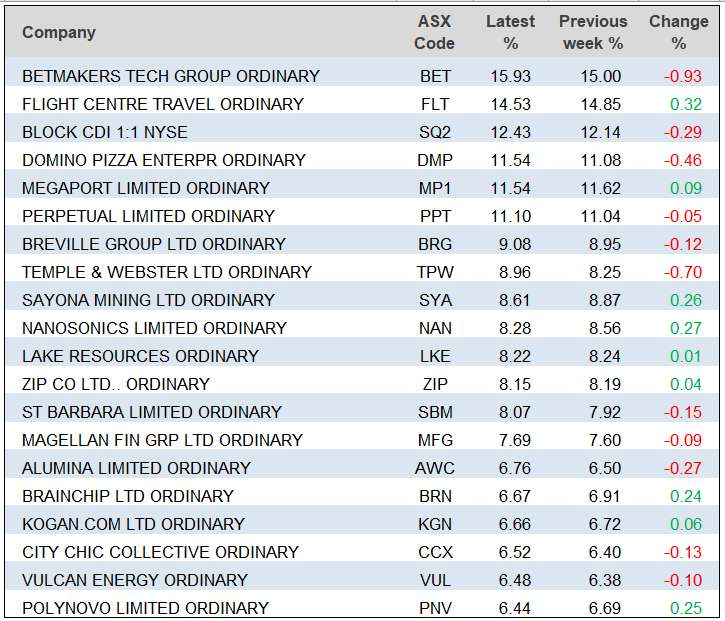Select NANOSONICS LIMITED ORDINARY entry
725x621 pixels.
[x=154, y=328]
